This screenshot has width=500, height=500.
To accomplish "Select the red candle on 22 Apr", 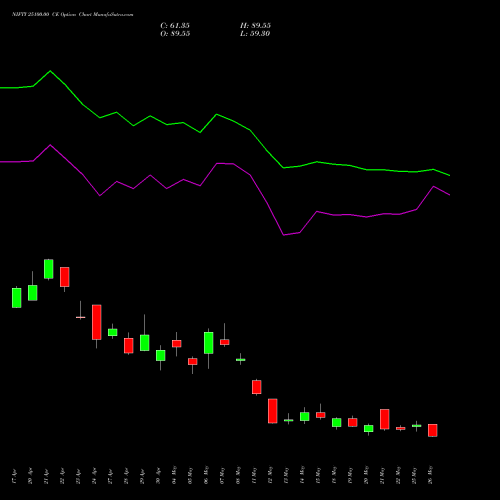I will click(65, 277).
